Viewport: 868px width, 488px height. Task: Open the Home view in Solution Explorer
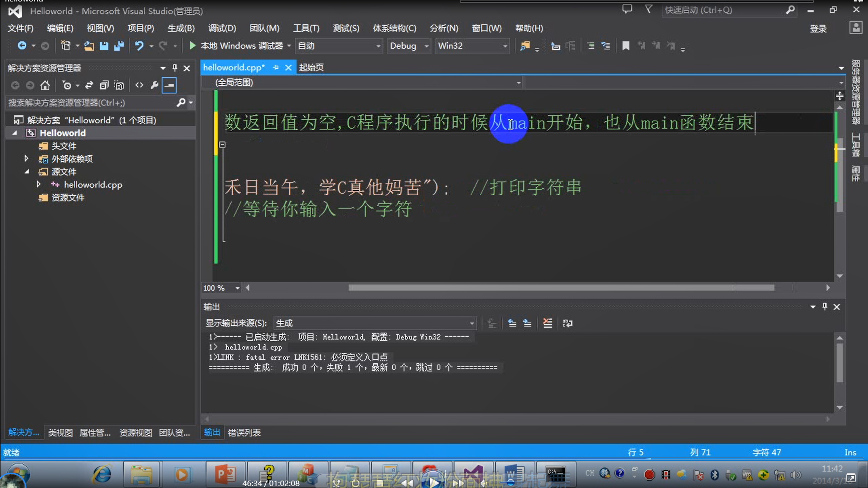pos(44,85)
